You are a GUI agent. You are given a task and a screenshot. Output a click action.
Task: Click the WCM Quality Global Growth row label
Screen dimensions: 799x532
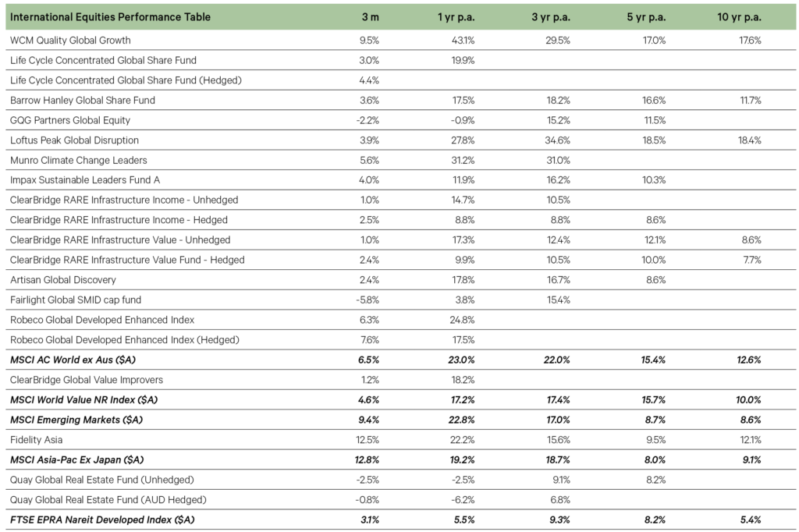coord(70,40)
